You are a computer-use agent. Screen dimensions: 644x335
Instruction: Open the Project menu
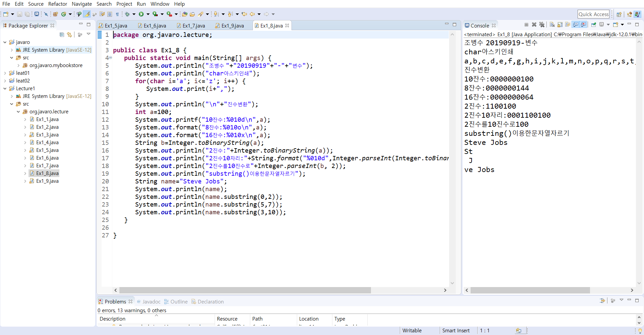click(124, 4)
